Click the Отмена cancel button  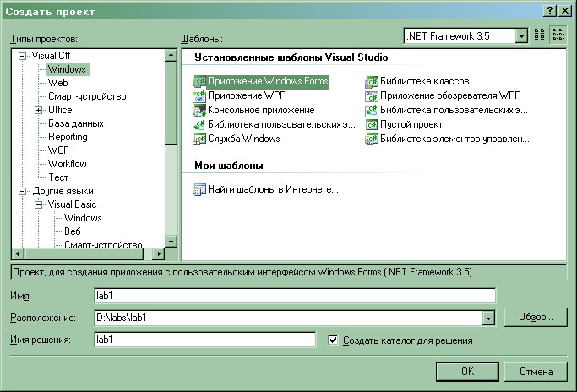[536, 372]
